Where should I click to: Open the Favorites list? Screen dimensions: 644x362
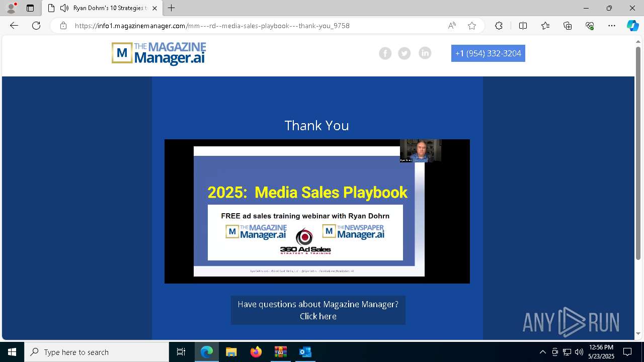coord(545,26)
